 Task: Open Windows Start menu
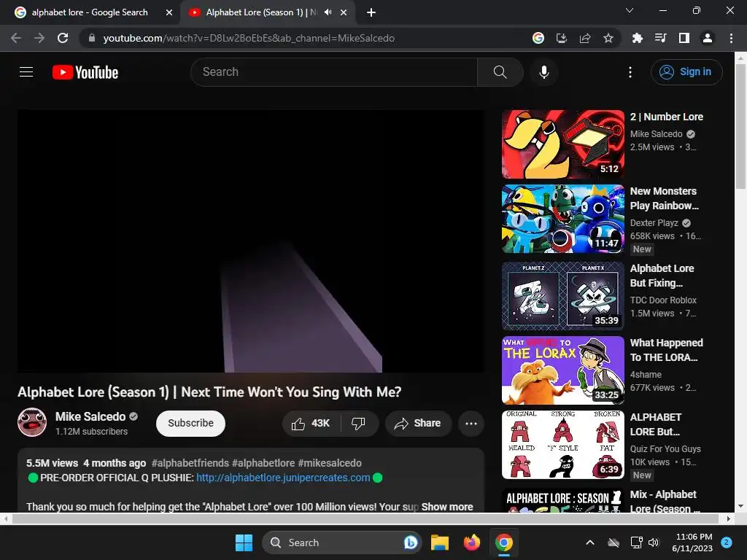(244, 542)
